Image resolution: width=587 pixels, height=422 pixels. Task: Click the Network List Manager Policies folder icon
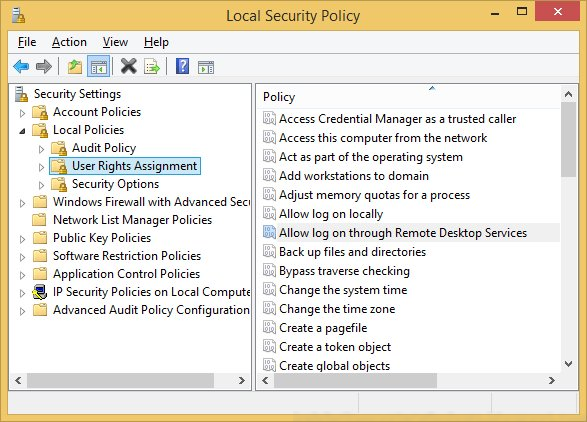40,220
